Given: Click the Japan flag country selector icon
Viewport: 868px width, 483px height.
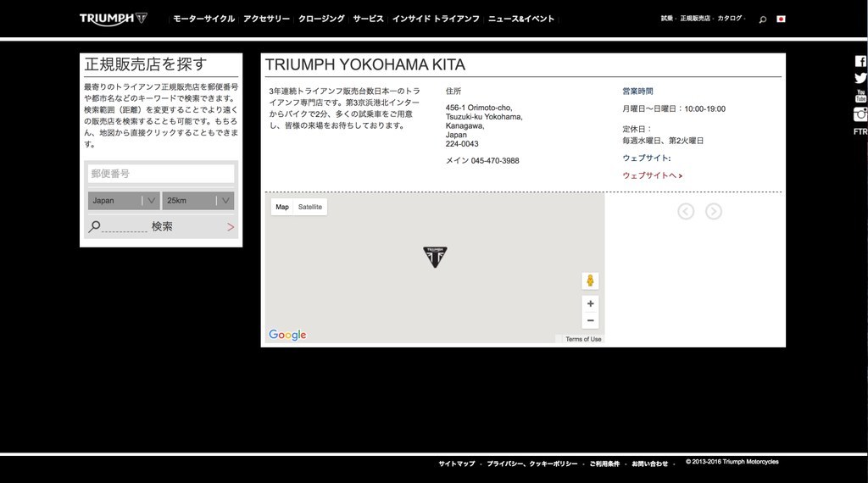Looking at the screenshot, I should pyautogui.click(x=781, y=19).
